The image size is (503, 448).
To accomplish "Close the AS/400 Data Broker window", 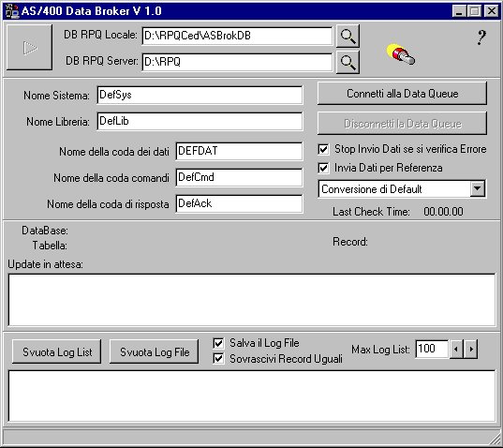I will point(492,11).
